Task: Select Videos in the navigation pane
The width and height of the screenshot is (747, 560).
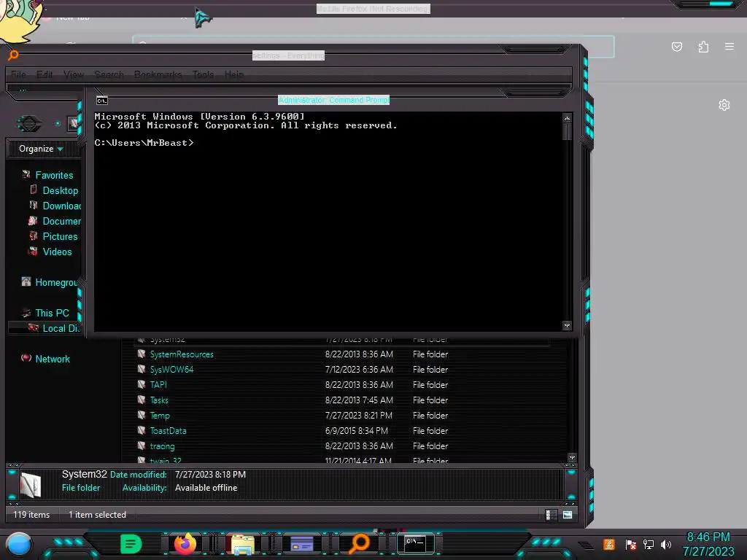Action: click(x=57, y=252)
